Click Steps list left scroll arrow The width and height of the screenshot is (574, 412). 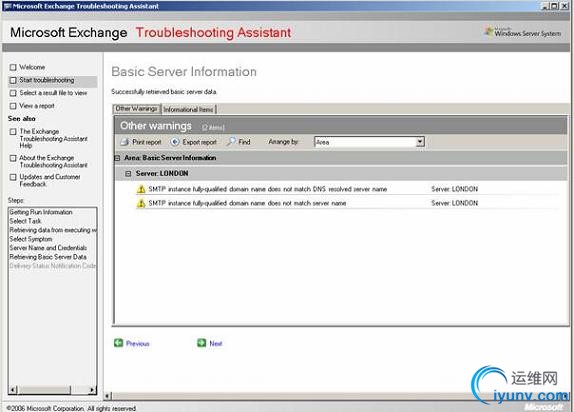13,390
